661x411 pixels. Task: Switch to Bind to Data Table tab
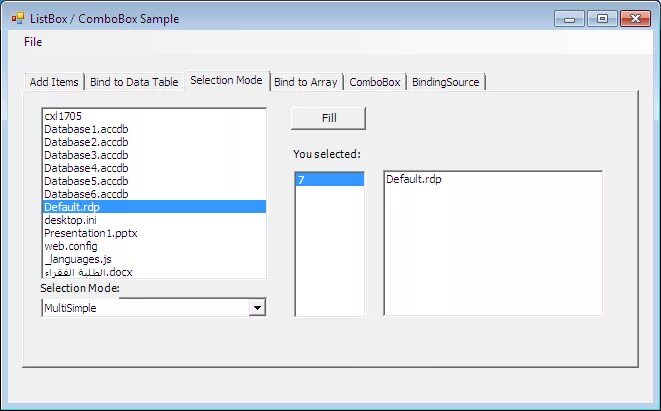tap(134, 82)
